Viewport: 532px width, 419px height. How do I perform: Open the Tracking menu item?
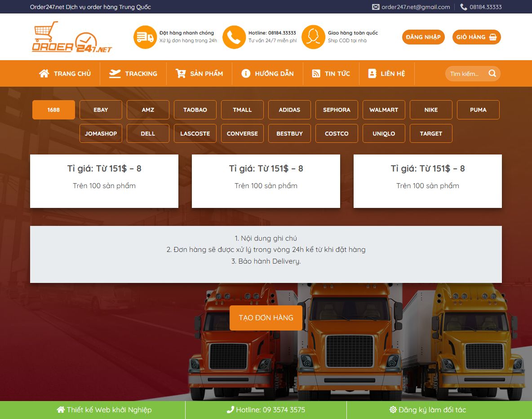(133, 74)
